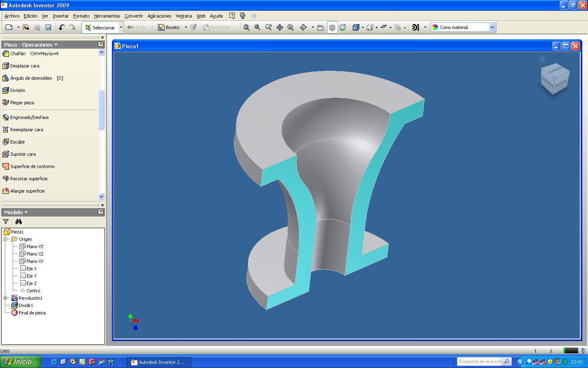Image resolution: width=588 pixels, height=368 pixels.
Task: Click the orthographic camera view icon
Action: tap(370, 27)
